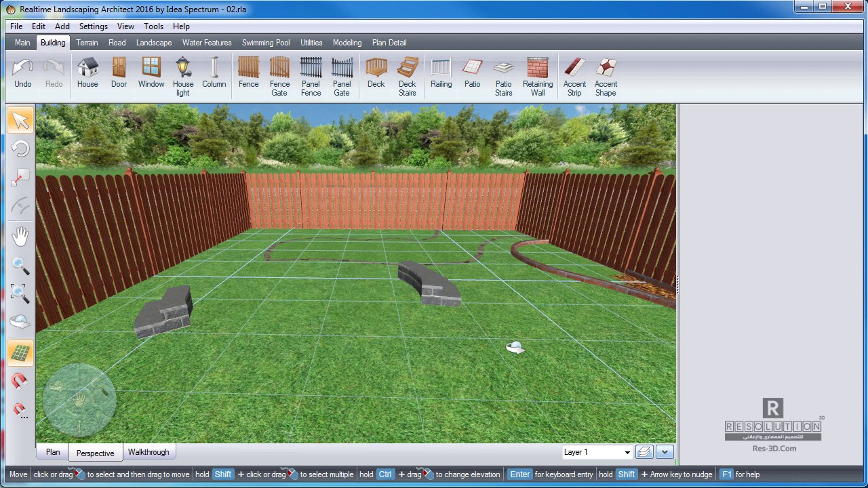868x488 pixels.
Task: Switch to the Terrain ribbon tab
Action: pos(87,43)
